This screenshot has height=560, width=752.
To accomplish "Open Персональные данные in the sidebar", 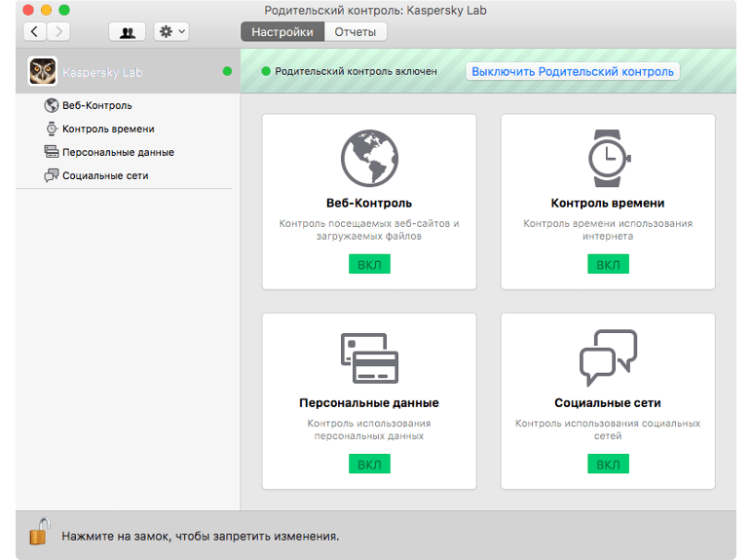I will pos(119,153).
